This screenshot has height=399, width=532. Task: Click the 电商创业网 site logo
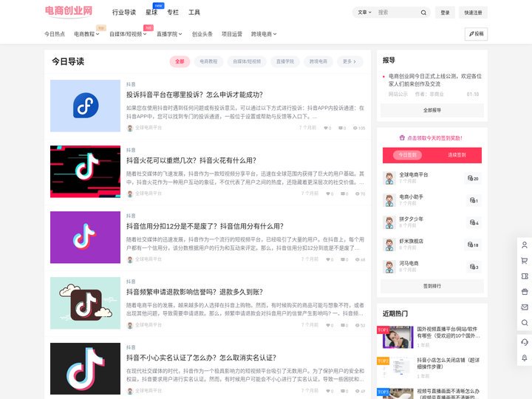pos(69,11)
